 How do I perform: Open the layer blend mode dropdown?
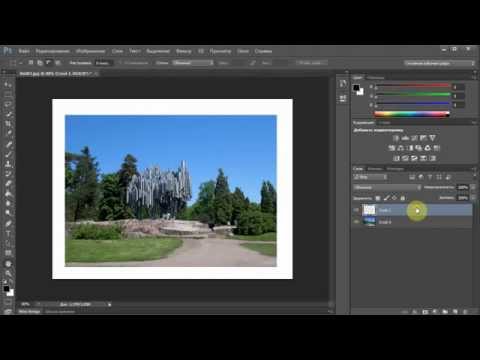(387, 188)
